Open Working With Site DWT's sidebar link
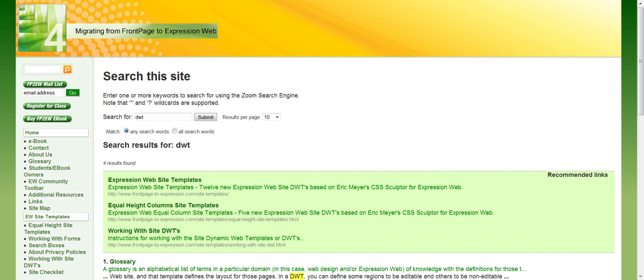The width and height of the screenshot is (644, 280). [49, 262]
